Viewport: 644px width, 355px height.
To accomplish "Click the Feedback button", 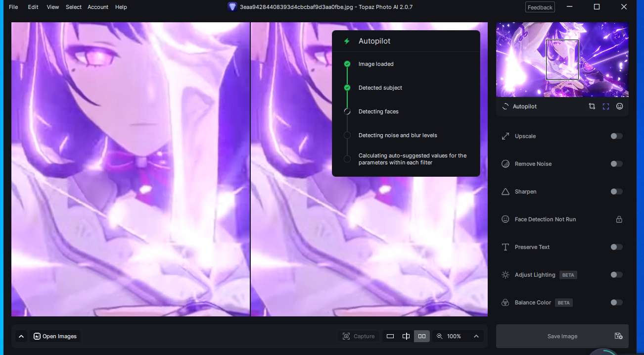I will coord(540,7).
